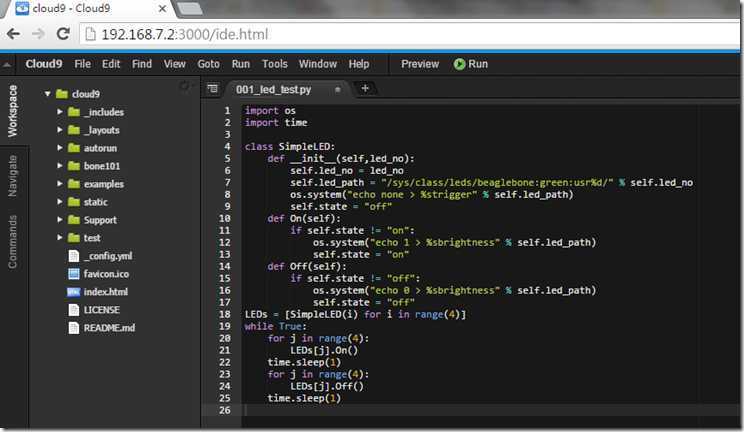The height and width of the screenshot is (432, 744).
Task: Click the browser back arrow
Action: point(13,35)
